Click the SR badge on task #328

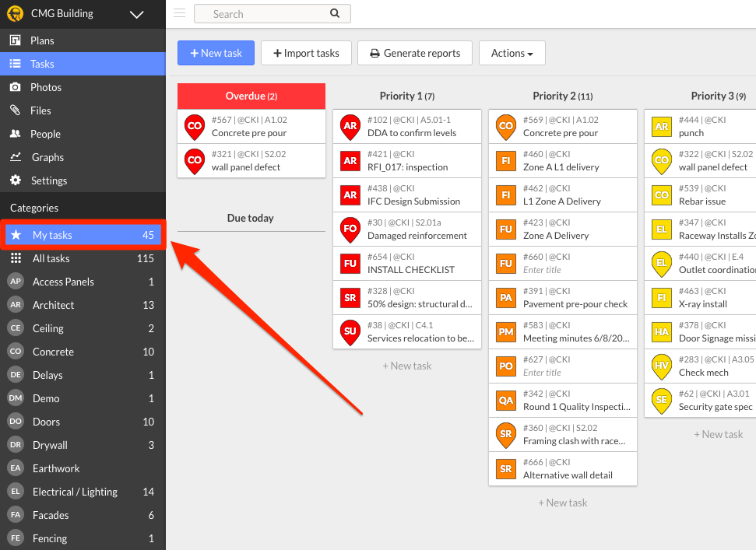pyautogui.click(x=350, y=298)
